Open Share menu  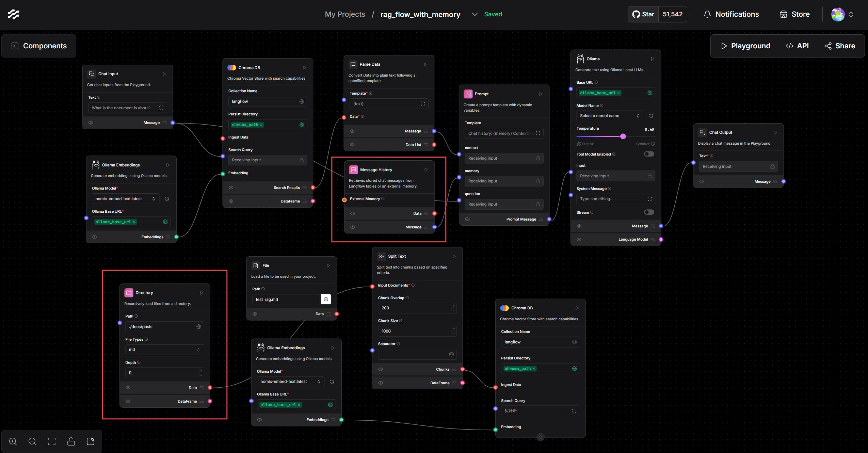click(x=840, y=46)
